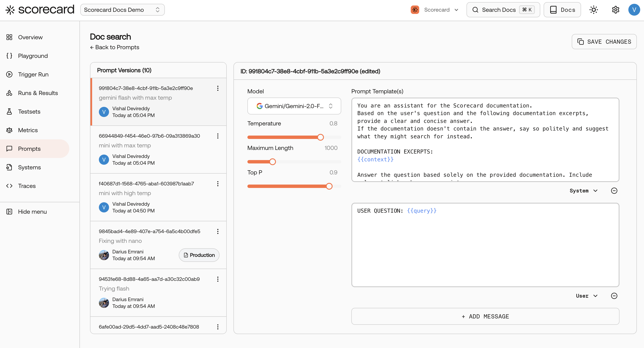Click the Top P value 0.9
The height and width of the screenshot is (348, 644).
tap(333, 172)
